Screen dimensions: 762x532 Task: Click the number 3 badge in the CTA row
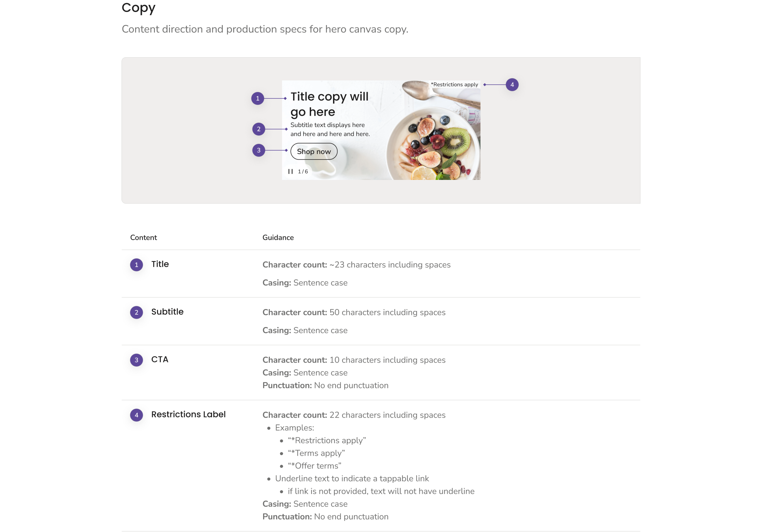click(137, 360)
